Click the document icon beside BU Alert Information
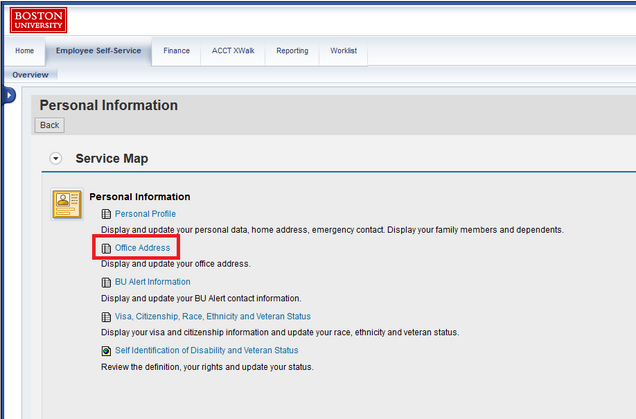636x419 pixels. point(106,282)
